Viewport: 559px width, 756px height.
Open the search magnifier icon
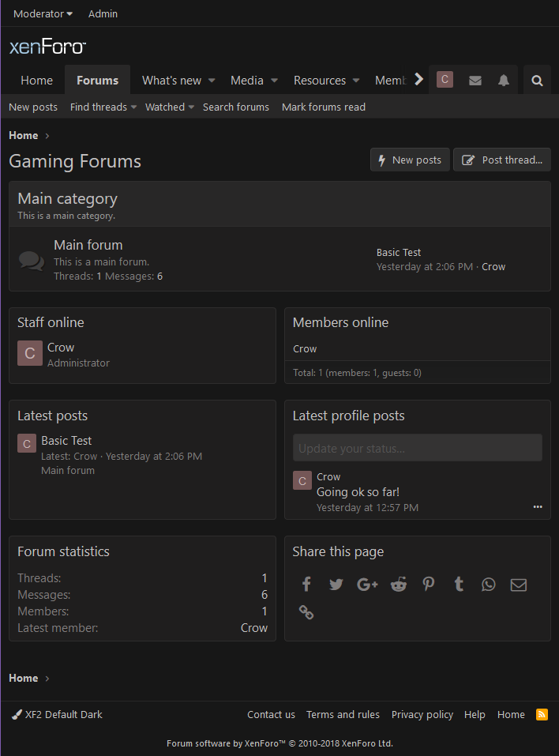537,81
